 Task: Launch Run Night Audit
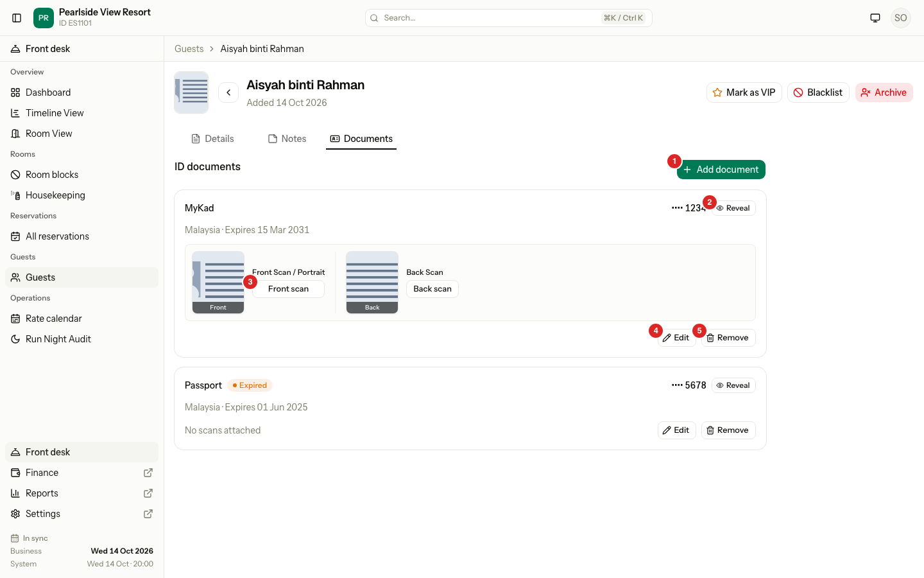point(81,339)
